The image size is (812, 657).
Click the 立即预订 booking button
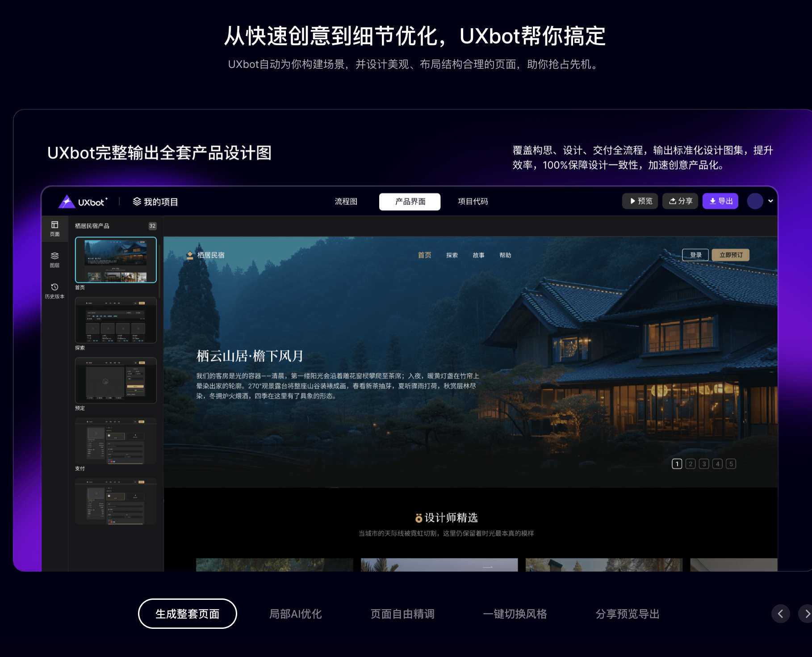[731, 255]
